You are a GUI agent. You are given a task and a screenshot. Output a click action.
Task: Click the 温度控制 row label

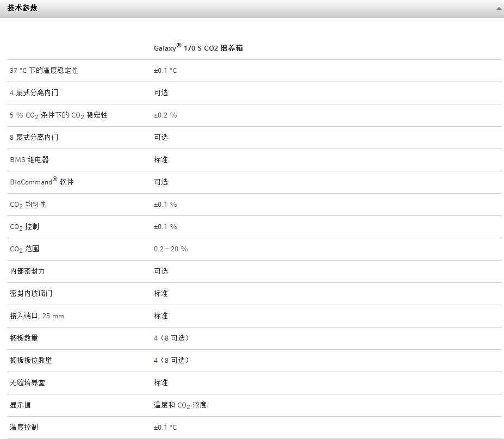coord(24,428)
